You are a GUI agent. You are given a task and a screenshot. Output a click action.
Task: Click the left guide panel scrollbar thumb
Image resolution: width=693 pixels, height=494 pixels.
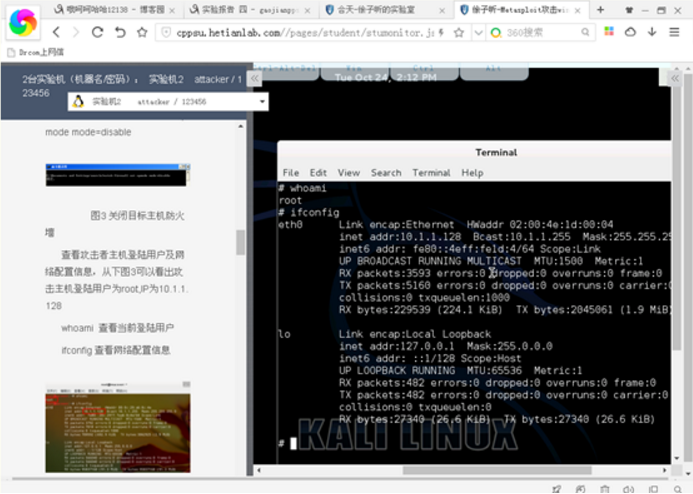click(240, 242)
